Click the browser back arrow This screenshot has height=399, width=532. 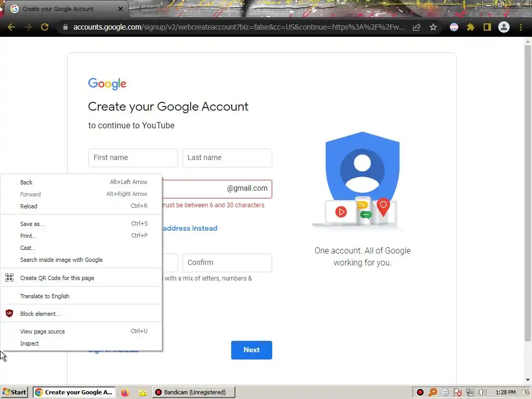pos(11,27)
